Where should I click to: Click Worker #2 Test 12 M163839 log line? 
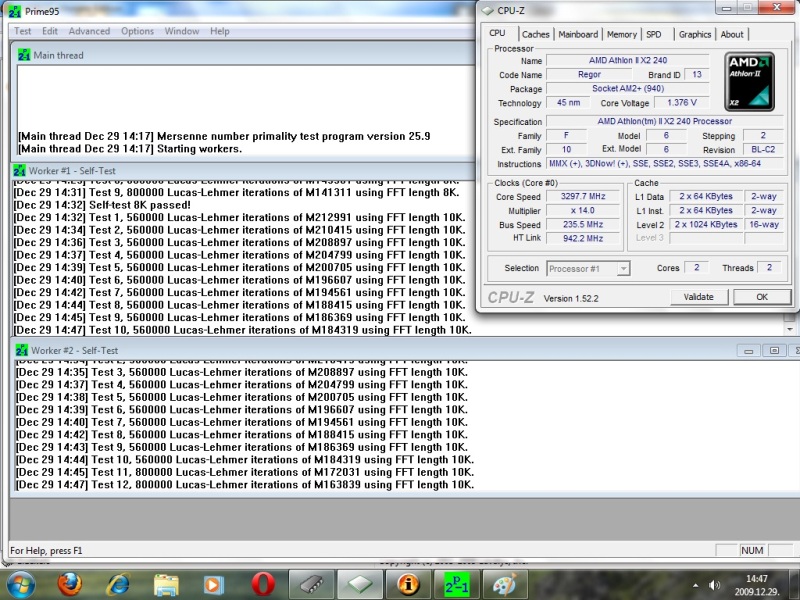245,485
